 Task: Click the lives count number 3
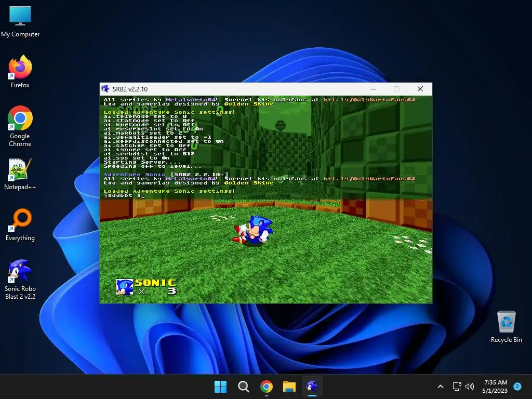coord(172,291)
